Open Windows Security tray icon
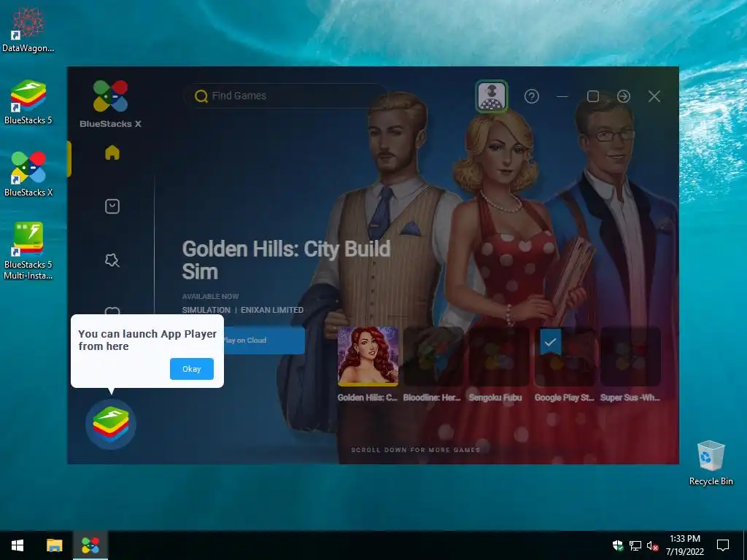This screenshot has width=747, height=560. [x=618, y=545]
